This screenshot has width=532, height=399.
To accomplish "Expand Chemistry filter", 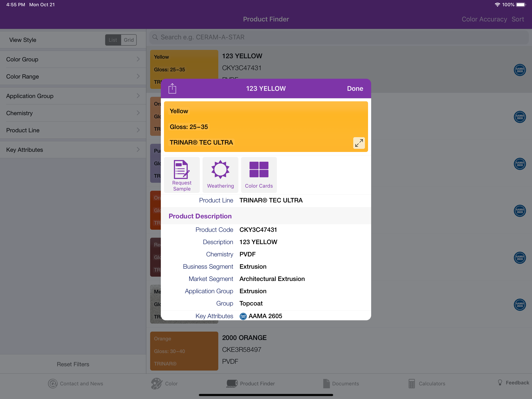I will point(73,113).
